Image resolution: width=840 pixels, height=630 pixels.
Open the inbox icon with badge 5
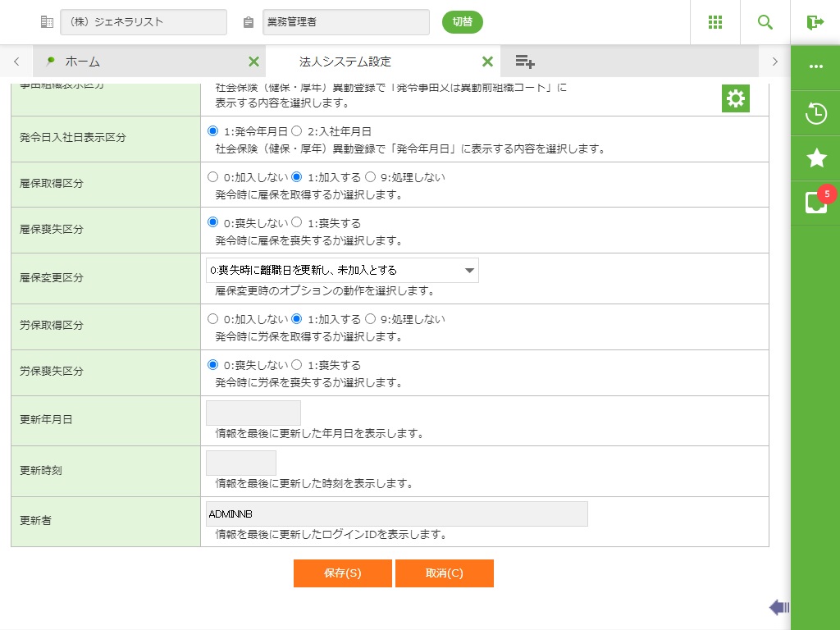(x=815, y=203)
